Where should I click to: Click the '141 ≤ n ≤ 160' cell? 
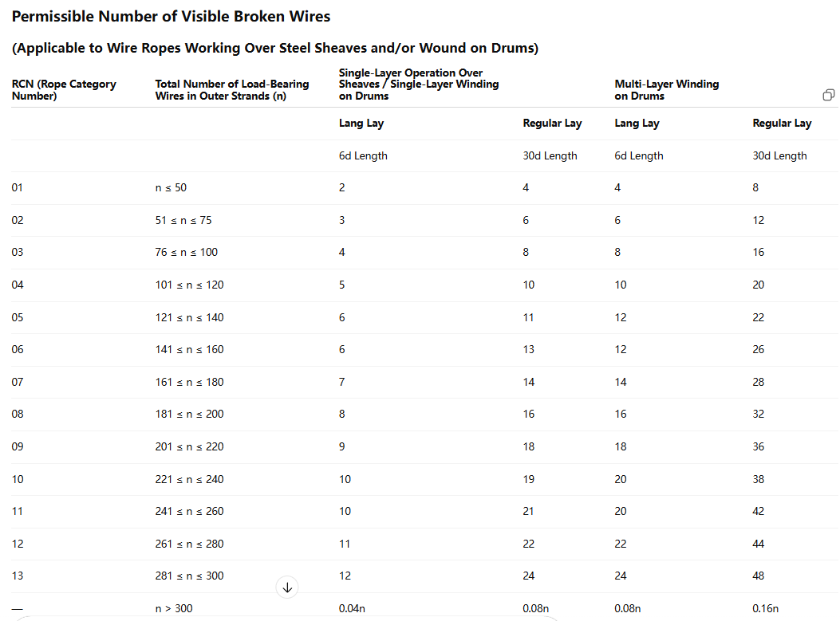tap(189, 349)
